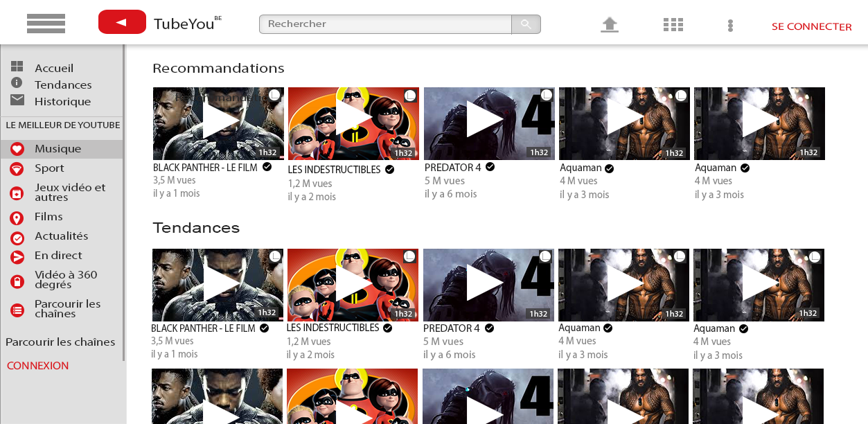Image resolution: width=868 pixels, height=424 pixels.
Task: Click 1h32 duration badge on Recommandations Predator 4
Action: pos(538,152)
